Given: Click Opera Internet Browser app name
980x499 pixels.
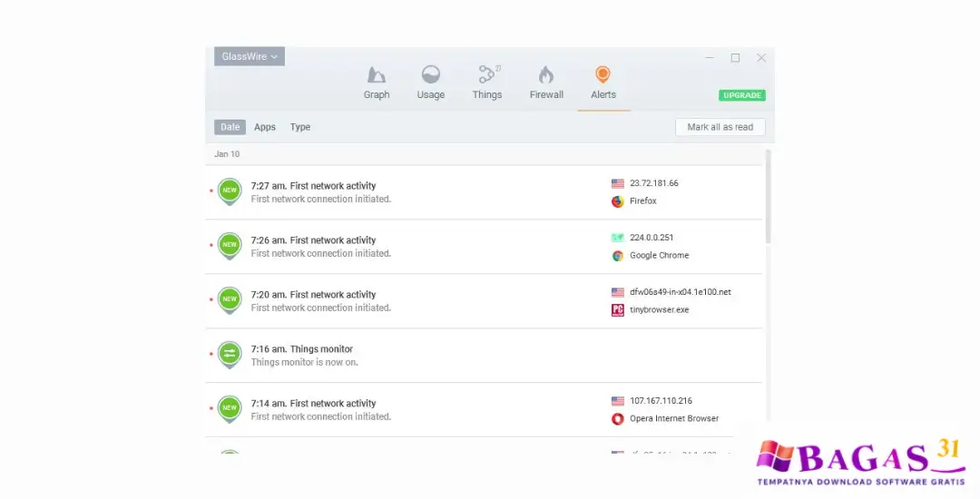Looking at the screenshot, I should [673, 418].
